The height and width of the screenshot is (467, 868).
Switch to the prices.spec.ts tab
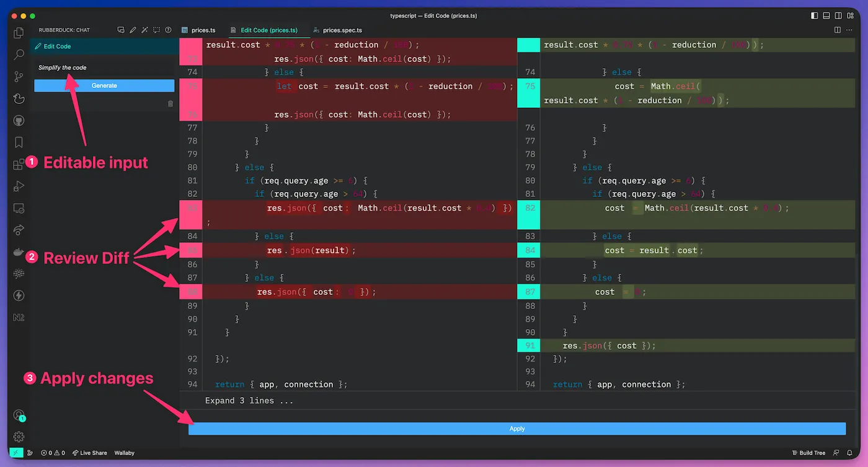tap(342, 30)
